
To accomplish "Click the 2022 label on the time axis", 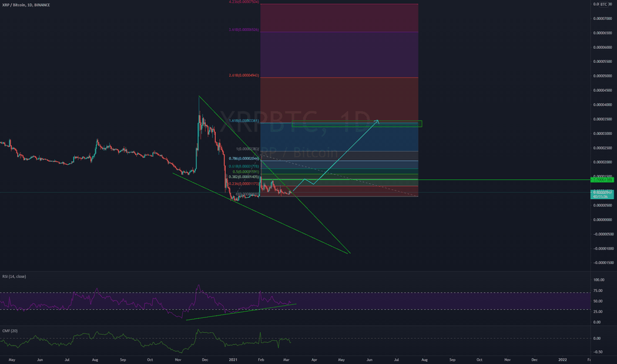I will 563,359.
